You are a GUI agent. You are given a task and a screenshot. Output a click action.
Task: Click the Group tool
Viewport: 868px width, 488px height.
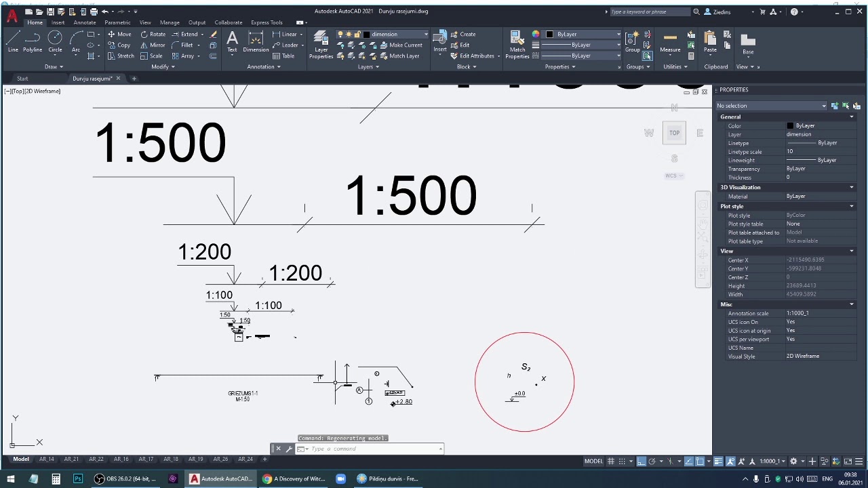[632, 41]
